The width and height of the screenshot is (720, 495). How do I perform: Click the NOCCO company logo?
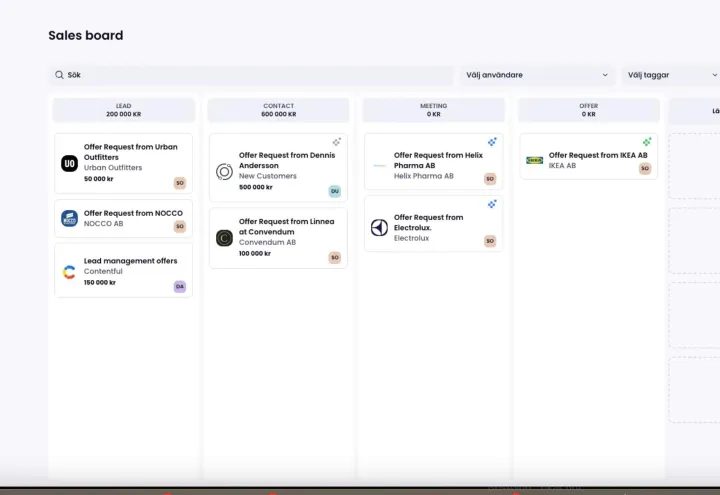tap(69, 219)
